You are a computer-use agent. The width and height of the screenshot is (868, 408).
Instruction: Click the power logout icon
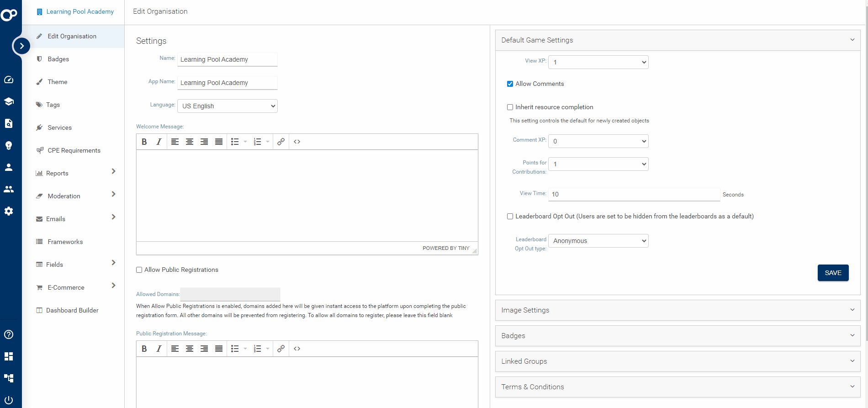[x=9, y=400]
